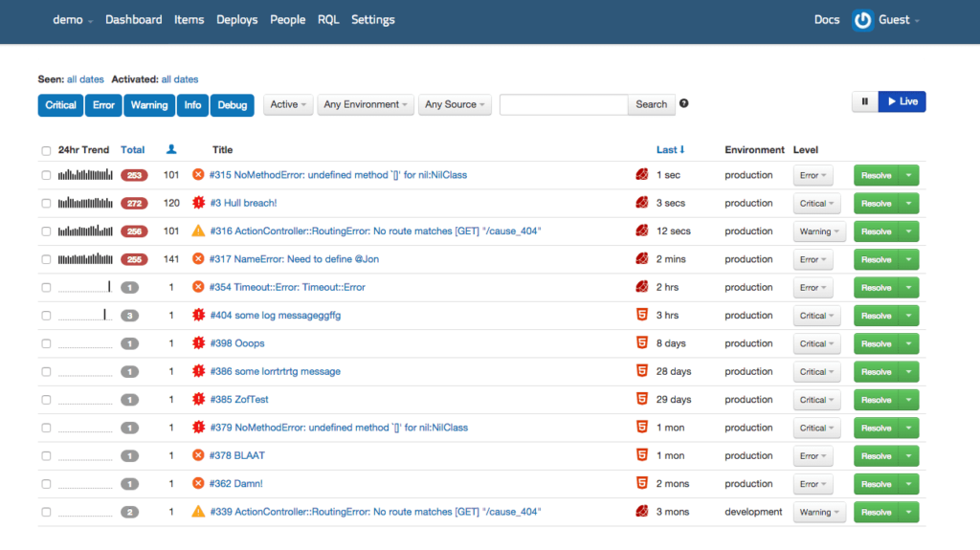Sort by the people column icon
This screenshot has width=980, height=550.
click(171, 149)
